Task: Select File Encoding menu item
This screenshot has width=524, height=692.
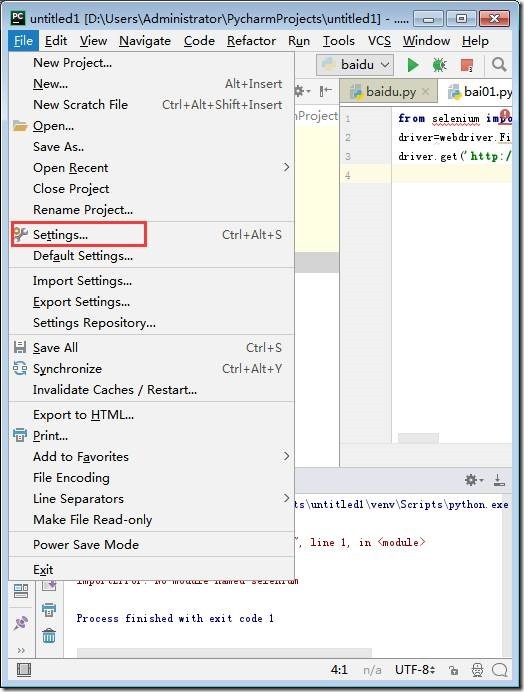Action: (151, 478)
